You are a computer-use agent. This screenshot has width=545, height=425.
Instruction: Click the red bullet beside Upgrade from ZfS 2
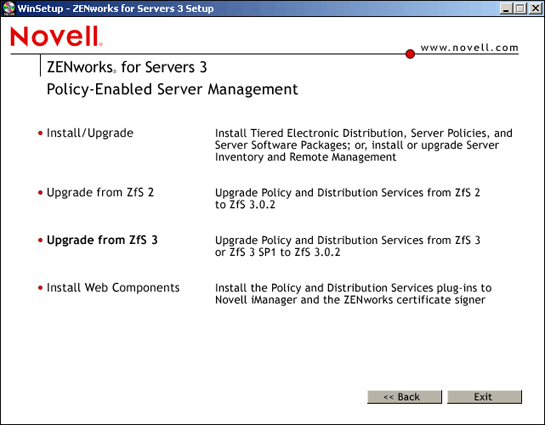point(40,193)
